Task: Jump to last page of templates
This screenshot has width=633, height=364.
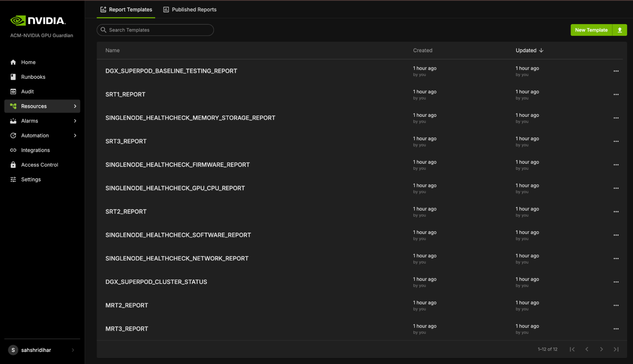Action: (616, 349)
